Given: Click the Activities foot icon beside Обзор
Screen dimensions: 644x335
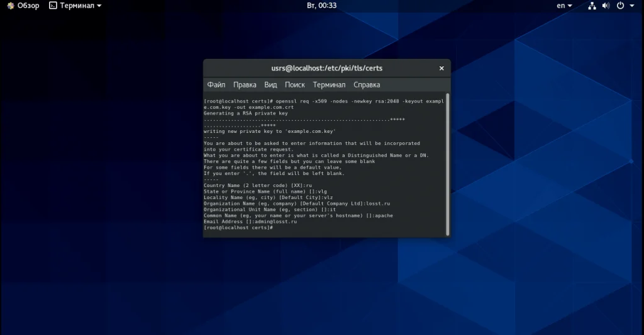Looking at the screenshot, I should pos(11,6).
